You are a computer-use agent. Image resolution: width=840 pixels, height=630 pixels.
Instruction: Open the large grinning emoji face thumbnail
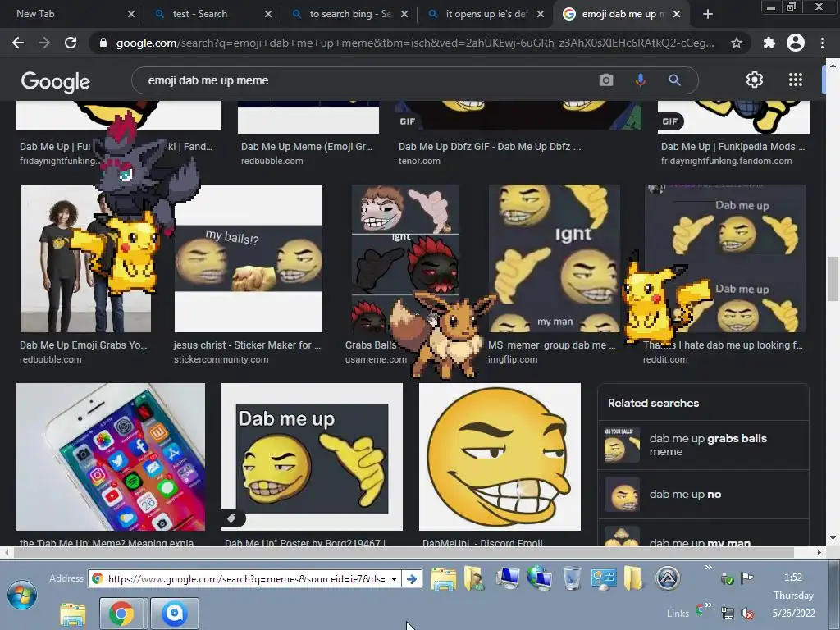pyautogui.click(x=500, y=456)
